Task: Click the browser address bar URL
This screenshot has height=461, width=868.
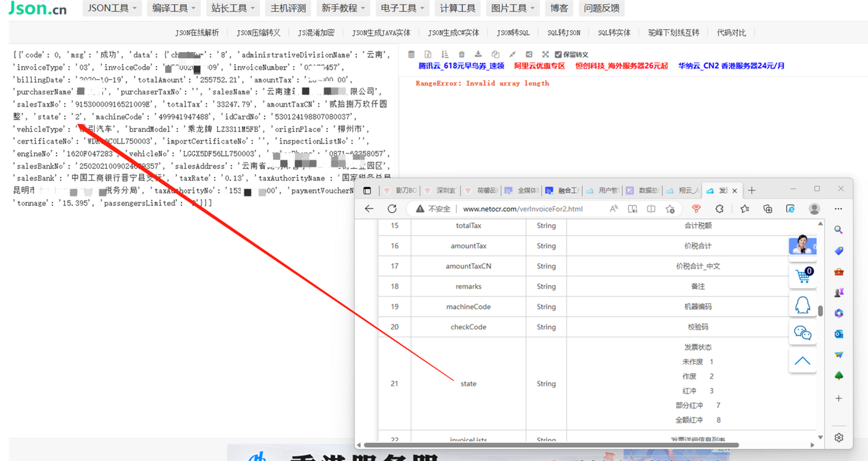Action: pos(523,209)
